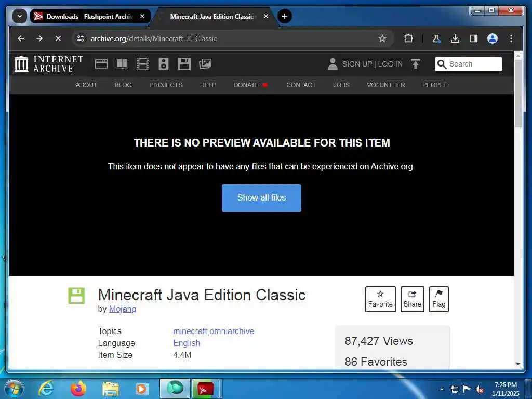Screen dimensions: 532x399
Task: Open the PEOPLE menu item
Action: (435, 85)
